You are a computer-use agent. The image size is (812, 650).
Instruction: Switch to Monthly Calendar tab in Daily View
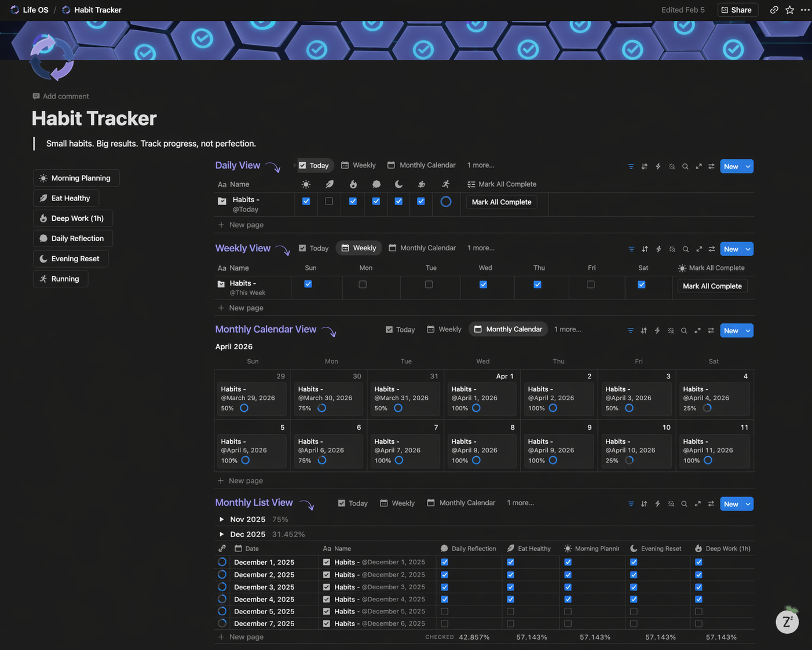pos(422,165)
